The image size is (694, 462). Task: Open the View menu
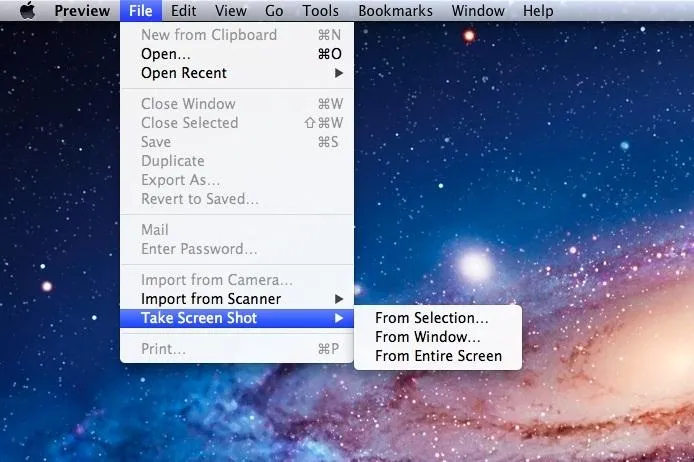click(231, 10)
